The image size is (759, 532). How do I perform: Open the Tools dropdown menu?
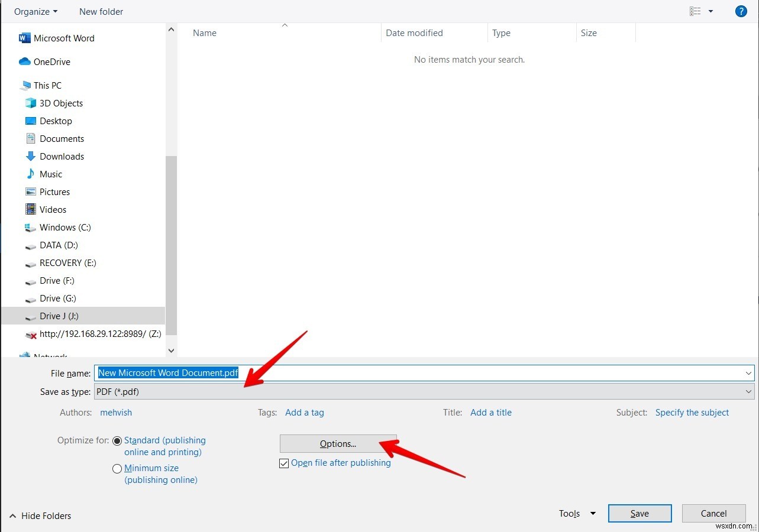point(577,514)
